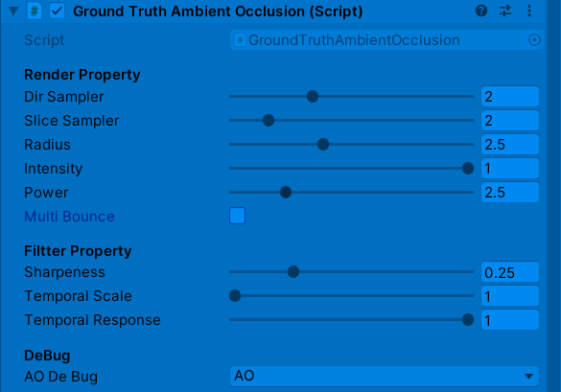Click the Sharpeness value field showing 0.25

coord(510,272)
